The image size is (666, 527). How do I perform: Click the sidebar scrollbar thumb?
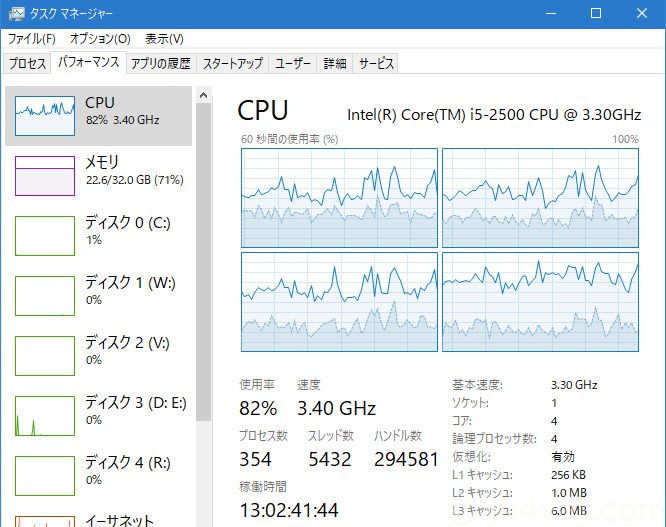tap(203, 262)
